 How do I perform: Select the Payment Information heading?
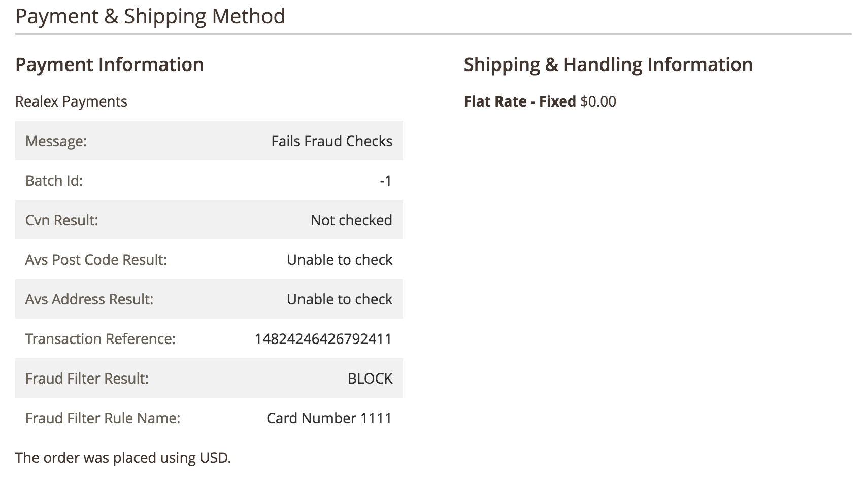tap(109, 64)
